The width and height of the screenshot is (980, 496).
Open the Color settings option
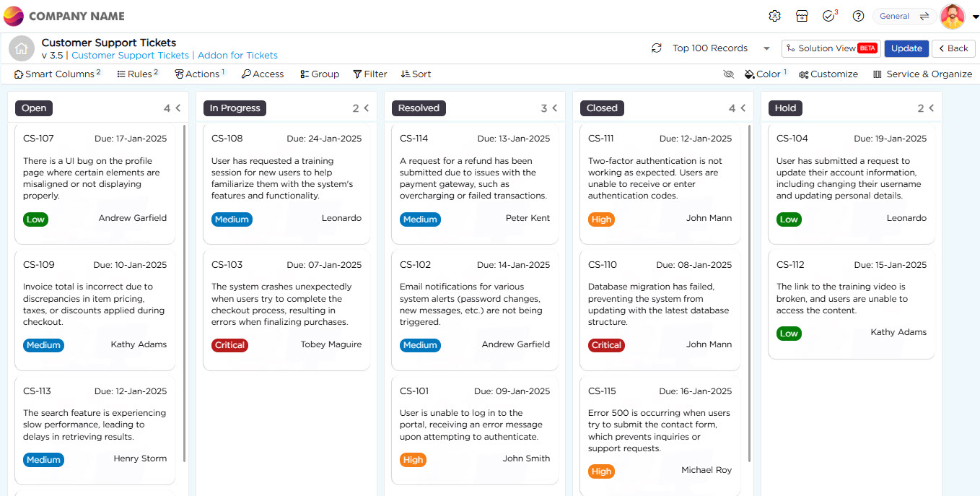766,74
